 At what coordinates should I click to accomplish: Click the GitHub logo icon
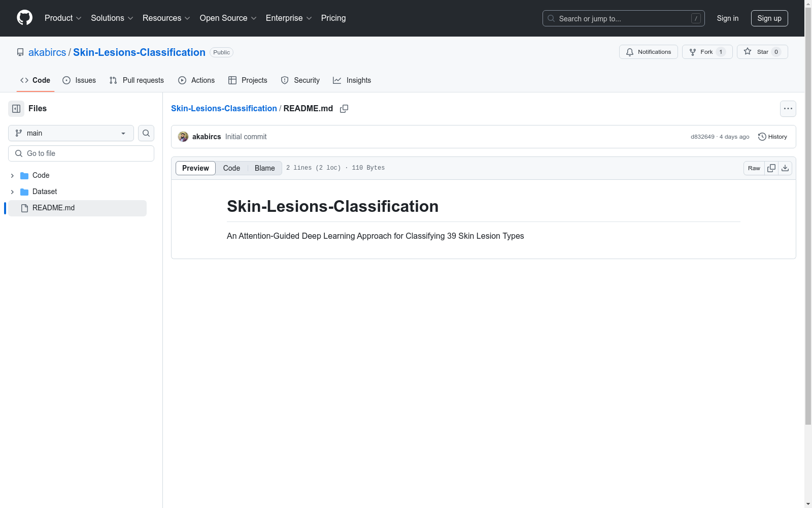coord(24,18)
